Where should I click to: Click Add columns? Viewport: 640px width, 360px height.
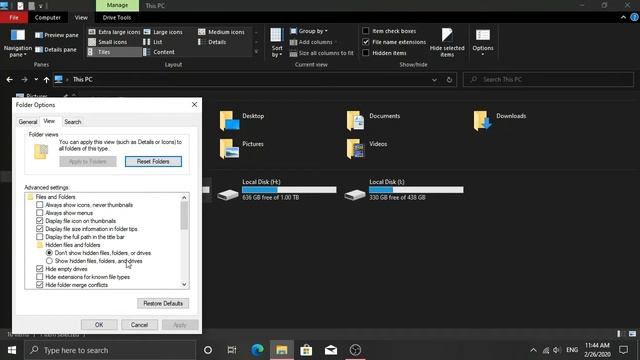pos(313,42)
